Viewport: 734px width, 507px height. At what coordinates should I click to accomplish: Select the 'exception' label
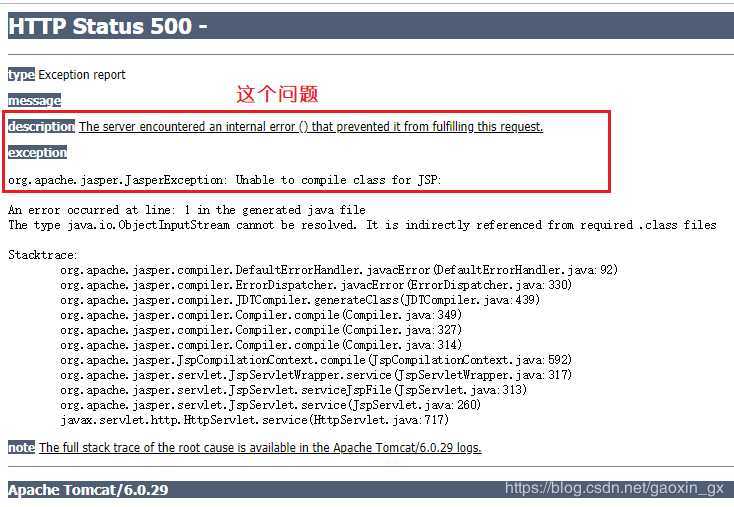tap(37, 153)
